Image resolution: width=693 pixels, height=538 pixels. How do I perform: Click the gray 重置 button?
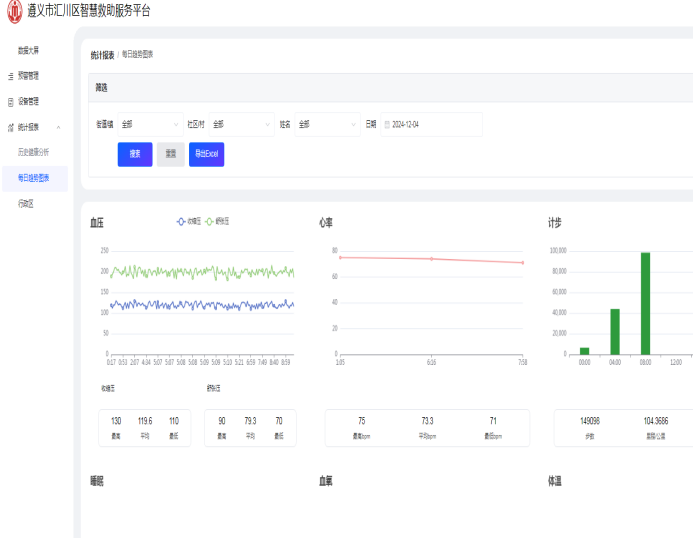171,154
